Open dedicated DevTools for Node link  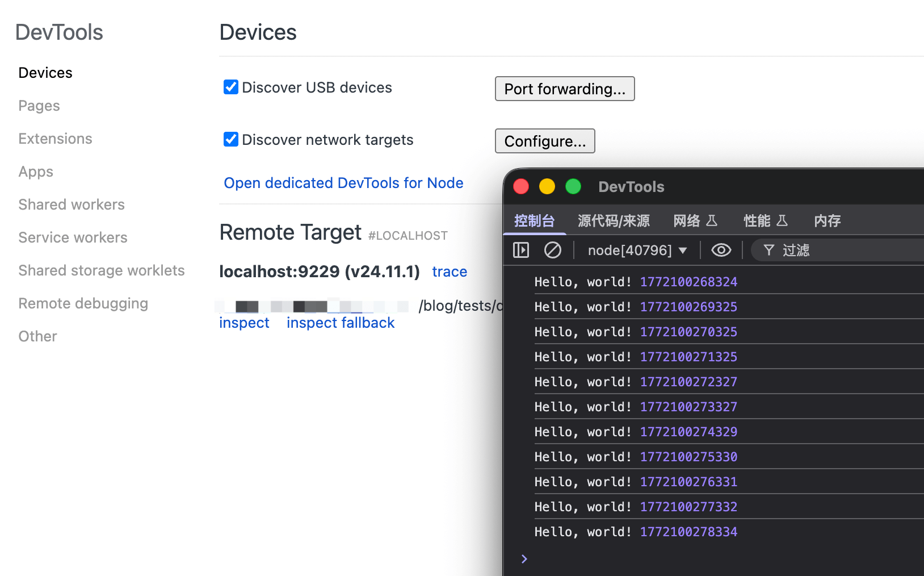coord(343,183)
